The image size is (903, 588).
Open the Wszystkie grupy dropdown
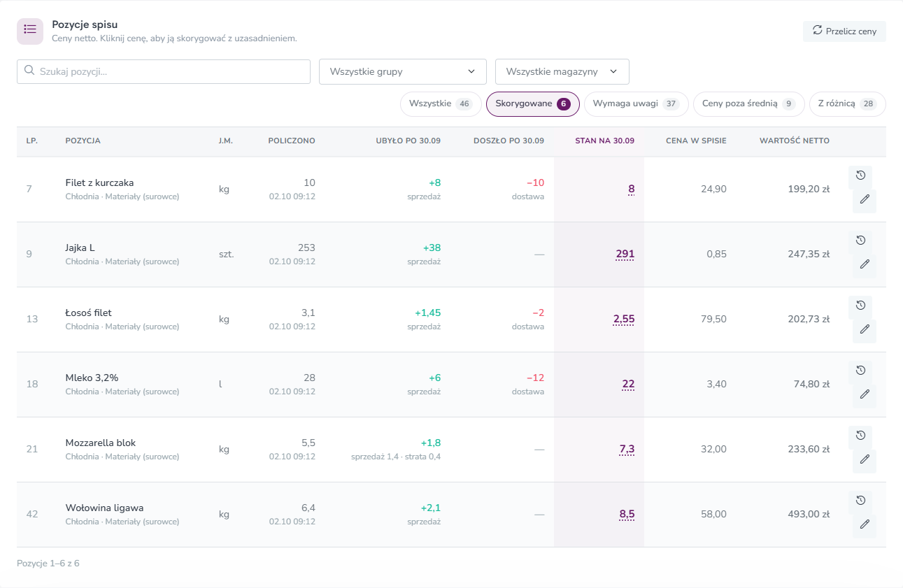pos(403,71)
